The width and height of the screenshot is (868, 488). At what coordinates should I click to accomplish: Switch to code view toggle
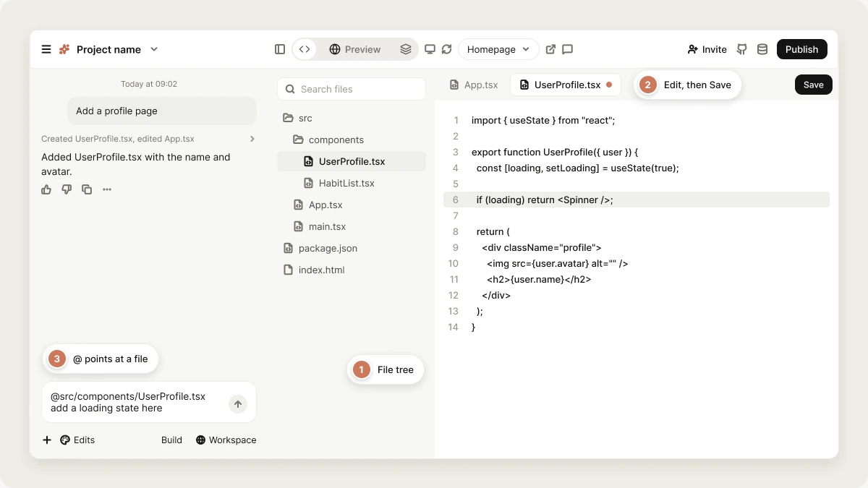305,49
